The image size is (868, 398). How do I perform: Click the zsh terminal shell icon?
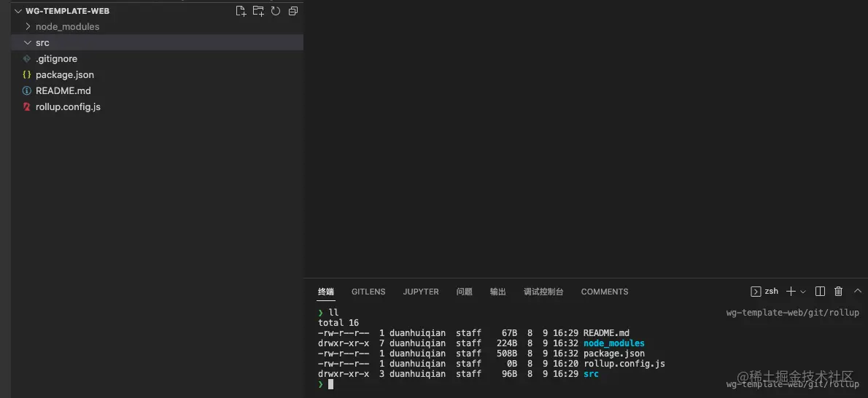tap(755, 291)
